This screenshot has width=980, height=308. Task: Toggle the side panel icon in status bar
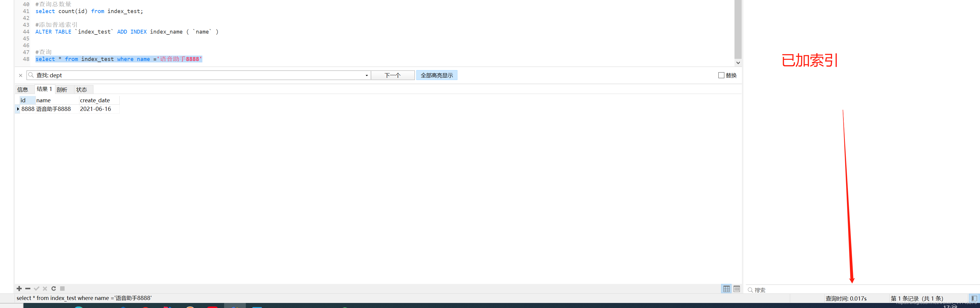(x=974, y=298)
